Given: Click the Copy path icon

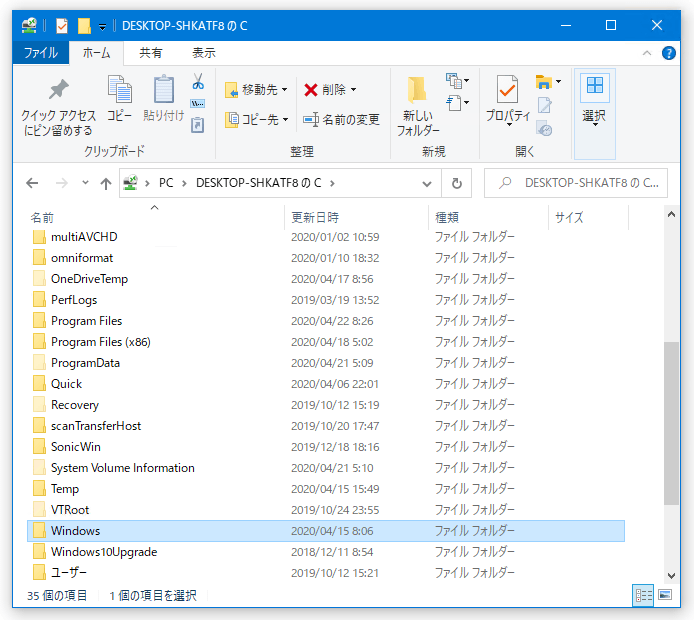Looking at the screenshot, I should pos(197,104).
